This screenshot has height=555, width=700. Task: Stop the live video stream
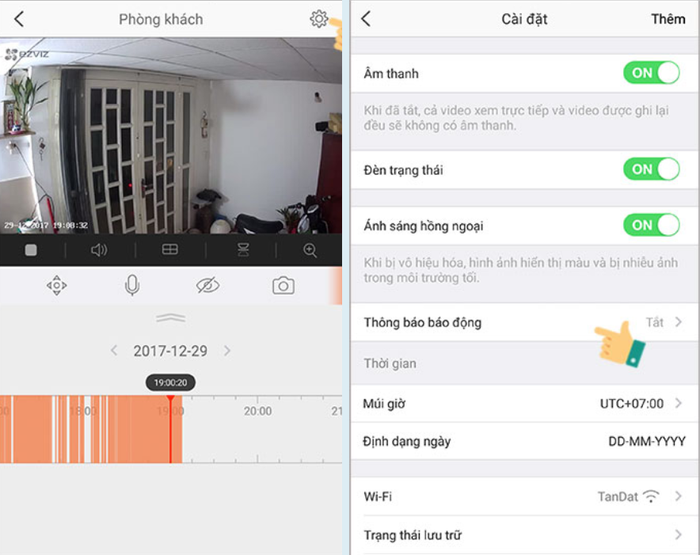point(31,250)
